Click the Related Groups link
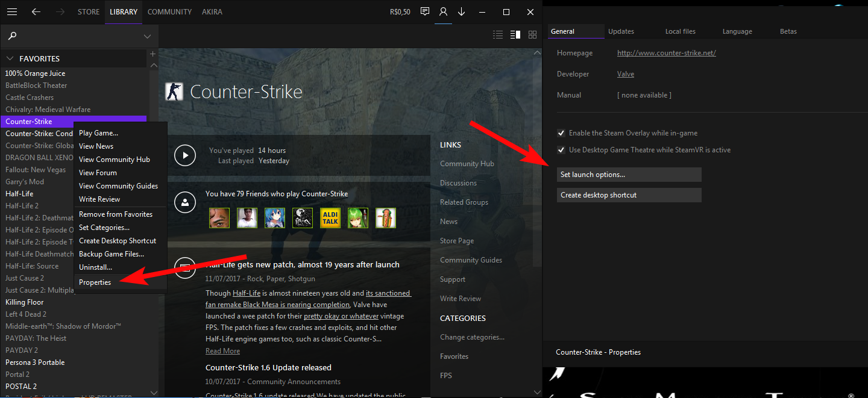The height and width of the screenshot is (398, 868). pos(464,202)
